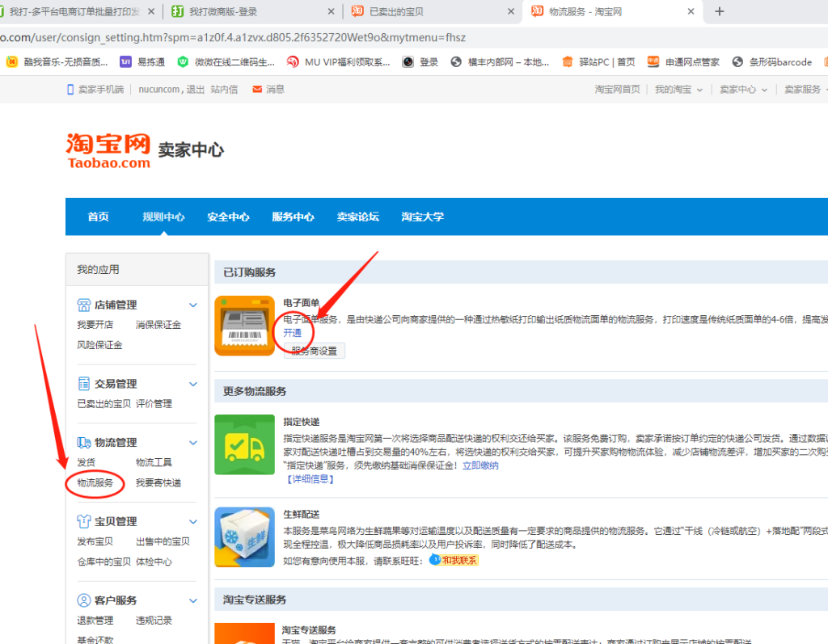
Task: Select 服务中心 in the blue navigation bar
Action: pos(293,217)
